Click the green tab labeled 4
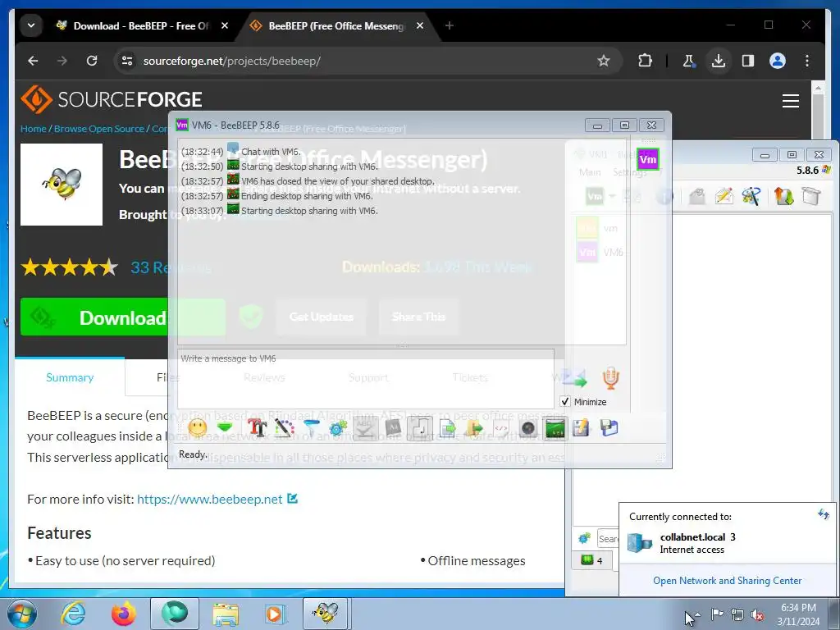Screen dimensions: 840x630 [x=592, y=560]
